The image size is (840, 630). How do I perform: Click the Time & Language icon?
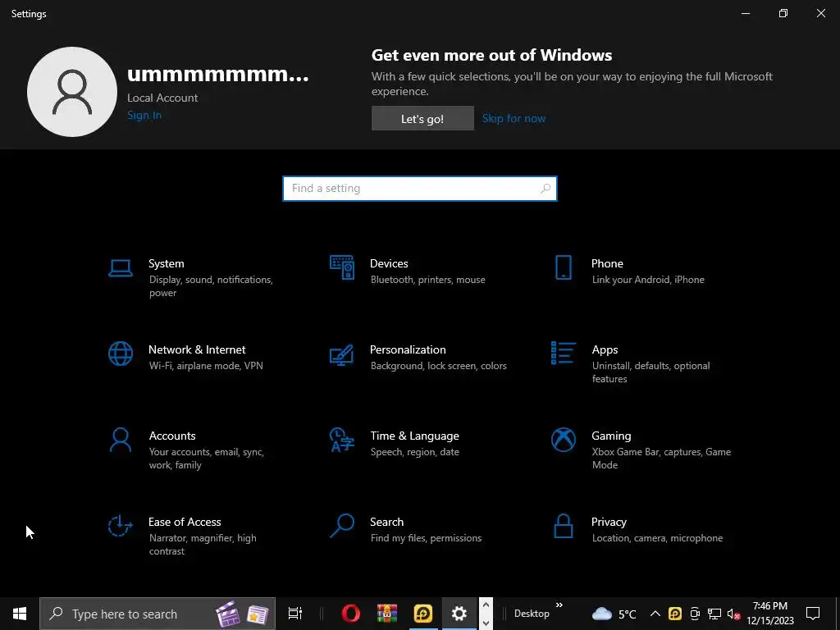point(342,440)
